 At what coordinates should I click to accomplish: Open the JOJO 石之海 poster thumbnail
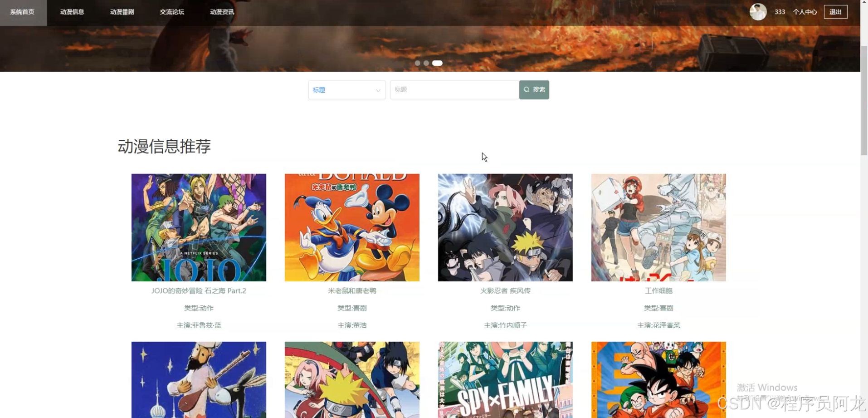click(x=199, y=227)
